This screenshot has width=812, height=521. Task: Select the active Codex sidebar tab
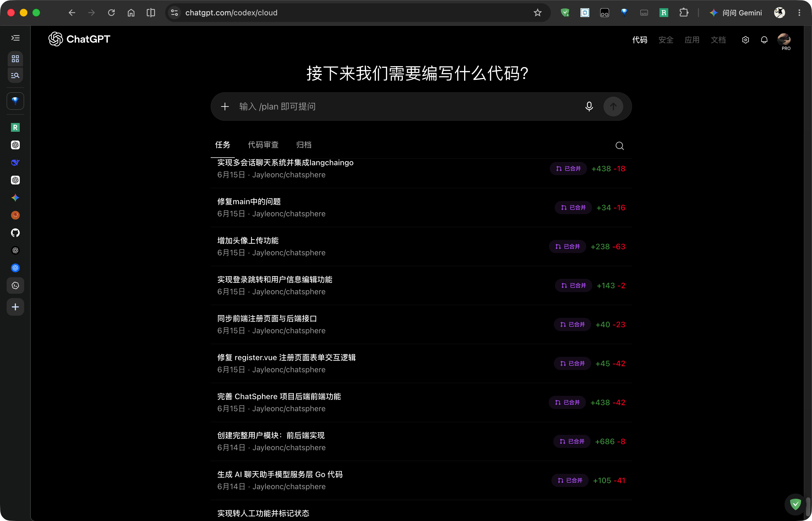point(15,285)
